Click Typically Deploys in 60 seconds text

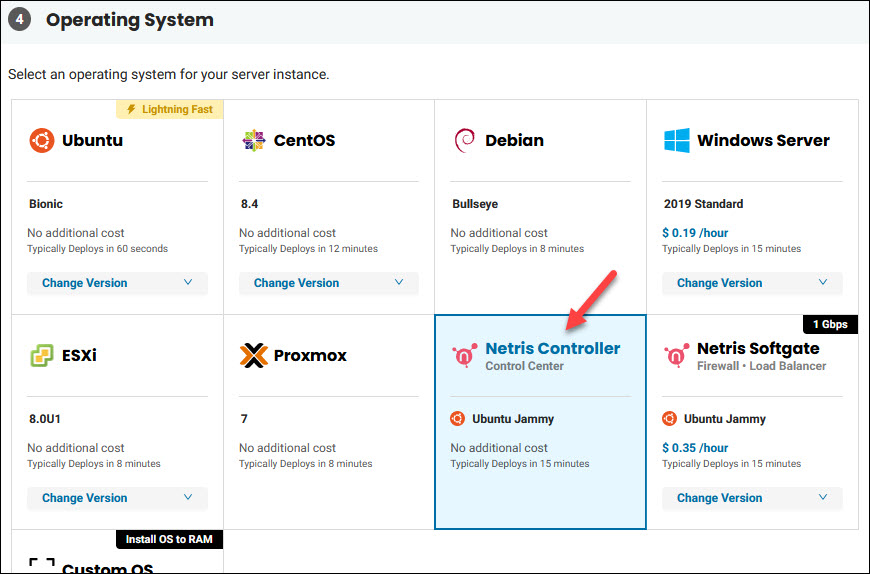tap(98, 249)
